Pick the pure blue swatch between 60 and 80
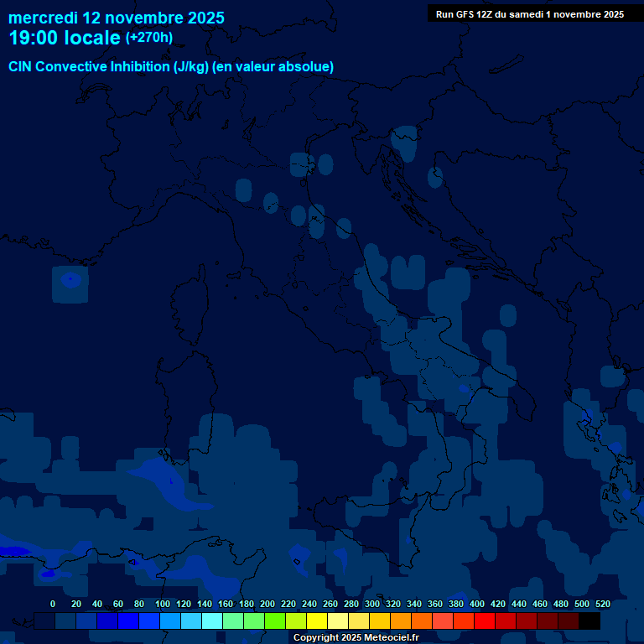The width and height of the screenshot is (644, 644). point(128,621)
